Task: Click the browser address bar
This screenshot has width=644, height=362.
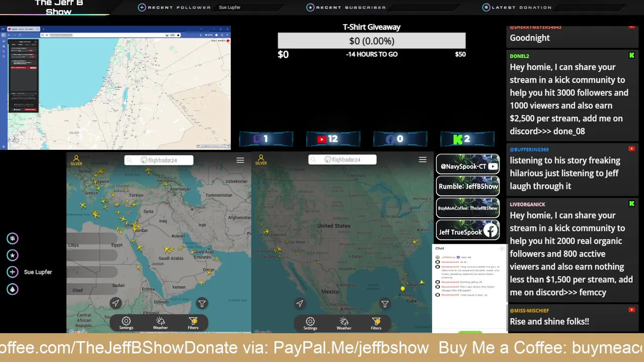Action: tap(110, 35)
